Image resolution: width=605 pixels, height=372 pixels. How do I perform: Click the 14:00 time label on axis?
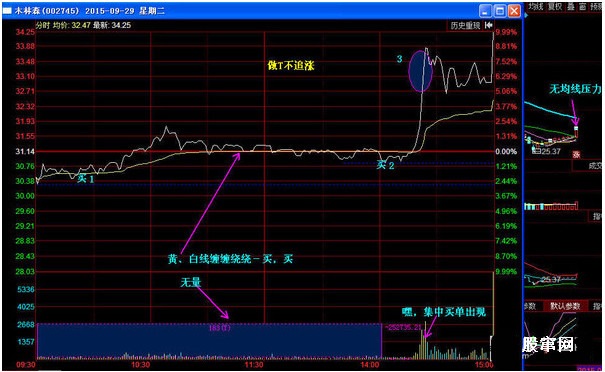370,365
